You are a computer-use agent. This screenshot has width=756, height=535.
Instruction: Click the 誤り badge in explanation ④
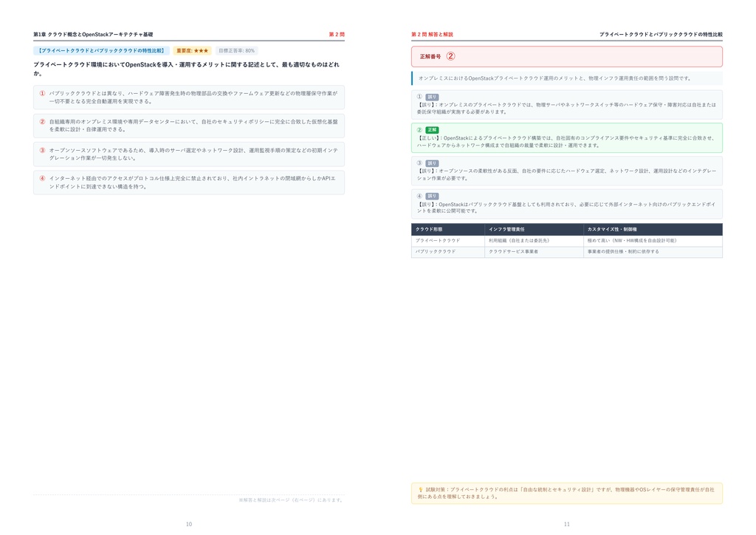(432, 196)
